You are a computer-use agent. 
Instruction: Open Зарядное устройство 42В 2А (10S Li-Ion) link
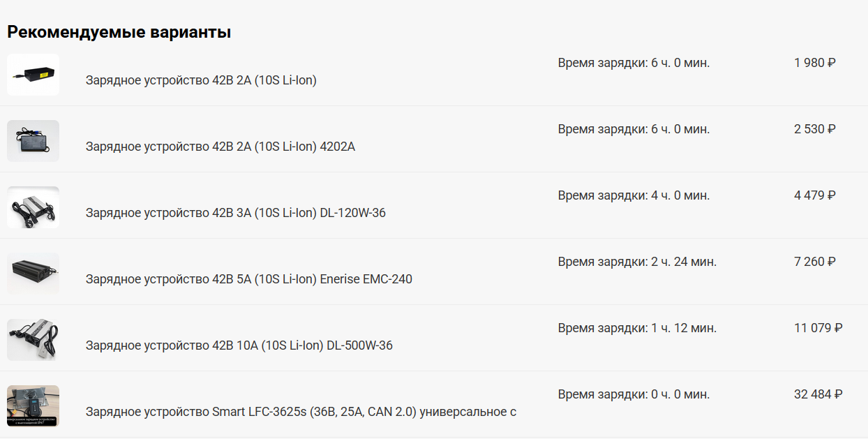tap(201, 80)
